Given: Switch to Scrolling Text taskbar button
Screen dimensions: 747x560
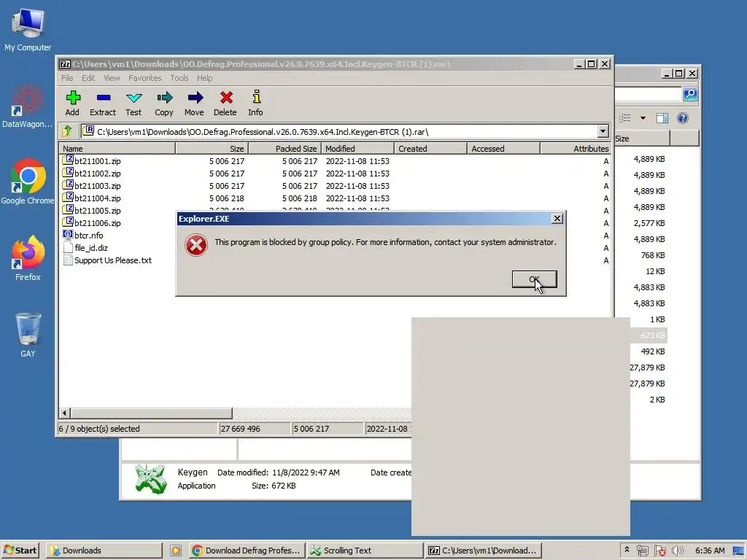Looking at the screenshot, I should pyautogui.click(x=365, y=551).
